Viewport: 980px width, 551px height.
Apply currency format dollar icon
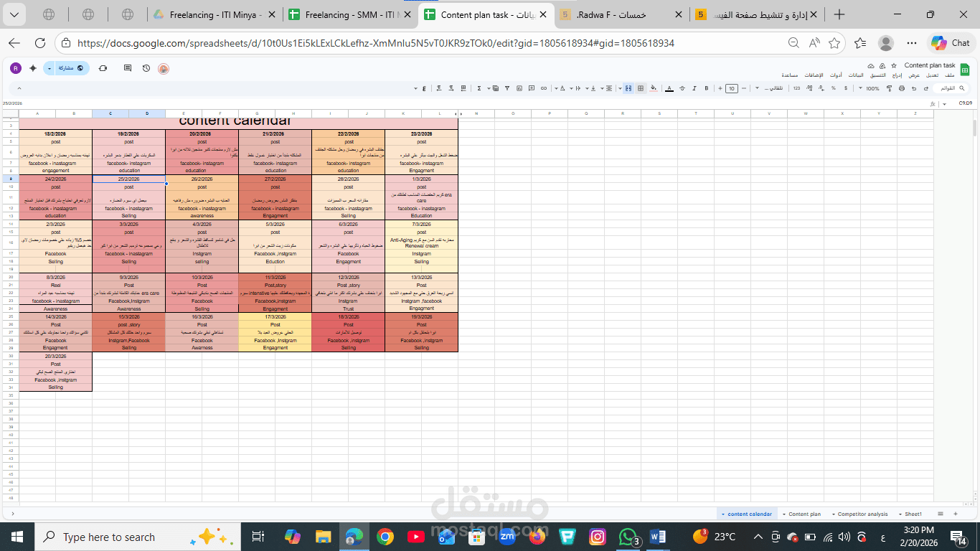point(846,88)
